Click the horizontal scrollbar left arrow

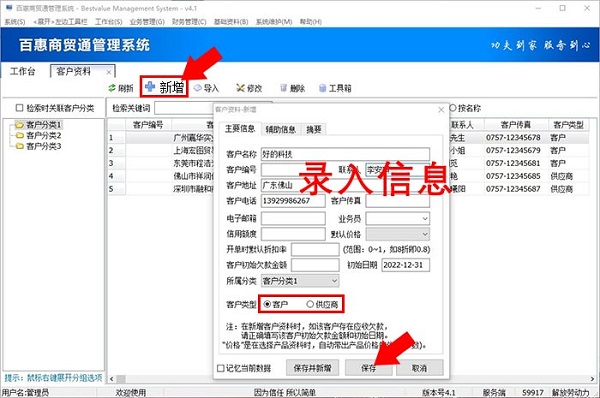(x=111, y=379)
